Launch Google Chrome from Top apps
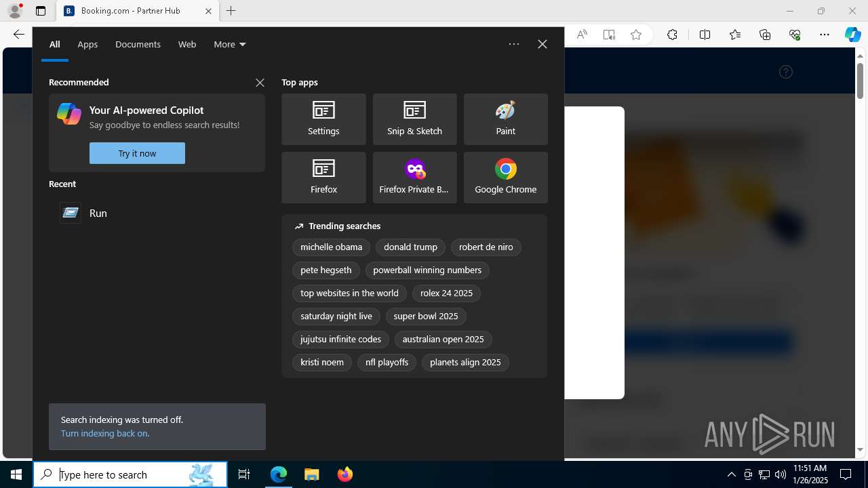The height and width of the screenshot is (488, 868). click(505, 178)
